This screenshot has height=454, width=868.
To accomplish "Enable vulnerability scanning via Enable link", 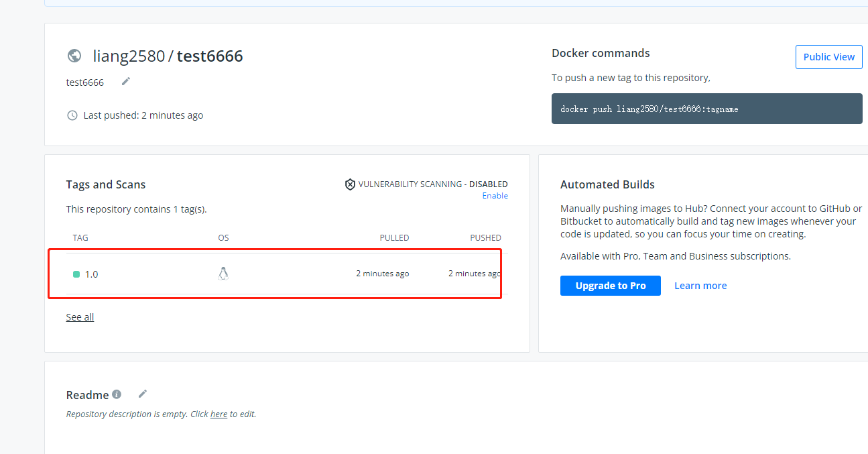I will click(x=495, y=196).
